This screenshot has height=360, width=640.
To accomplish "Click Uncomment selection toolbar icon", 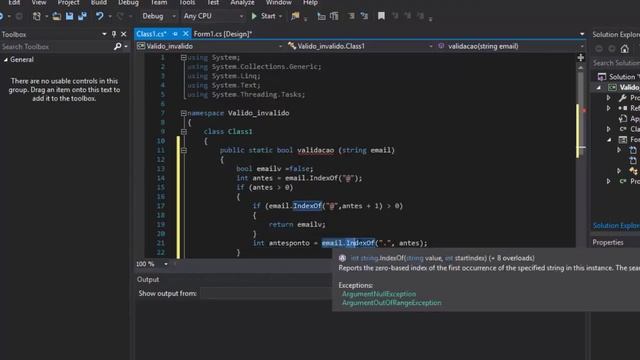I will 364,16.
